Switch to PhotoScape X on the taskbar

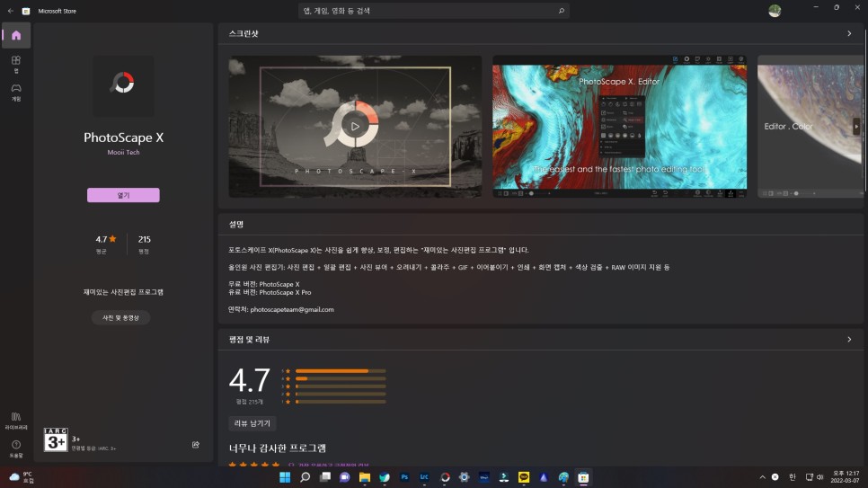445,477
